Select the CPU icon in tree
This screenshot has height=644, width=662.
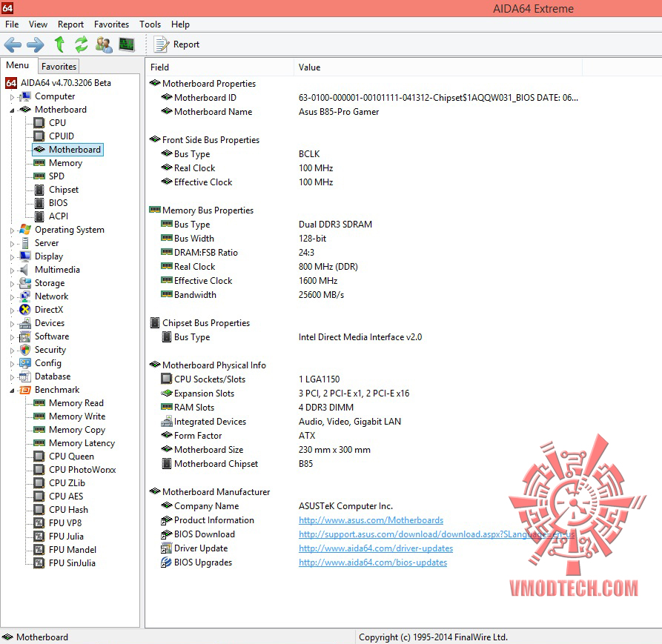pyautogui.click(x=39, y=123)
